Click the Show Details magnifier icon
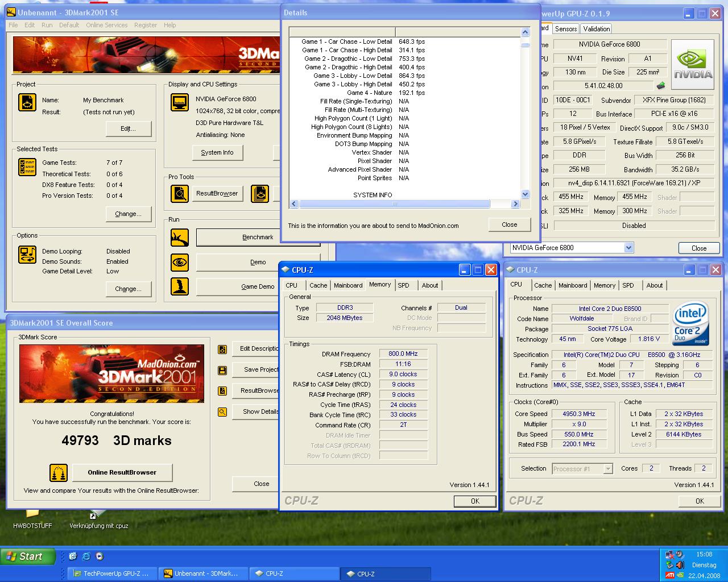 tap(222, 412)
